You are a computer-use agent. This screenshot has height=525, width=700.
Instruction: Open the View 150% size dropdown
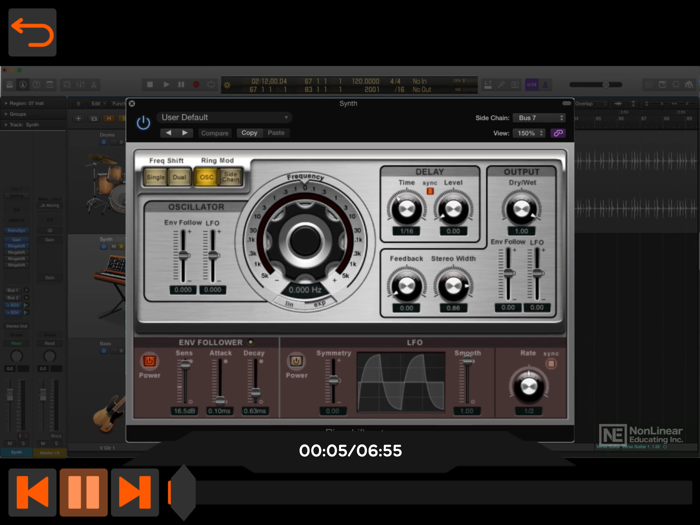tap(529, 133)
